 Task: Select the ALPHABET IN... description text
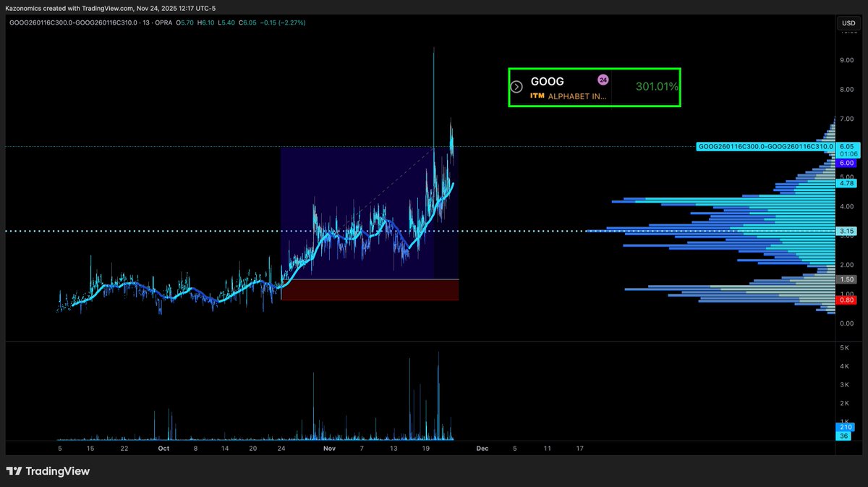(577, 96)
